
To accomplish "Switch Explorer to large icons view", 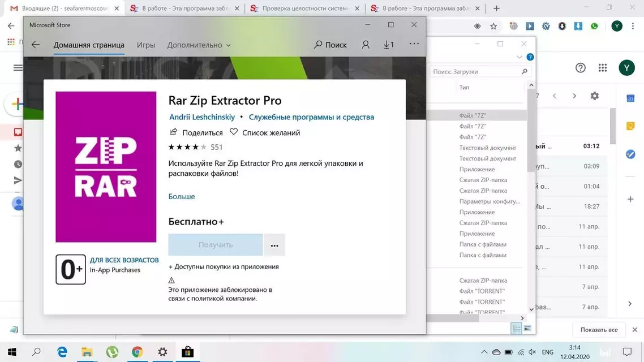I will click(x=528, y=328).
